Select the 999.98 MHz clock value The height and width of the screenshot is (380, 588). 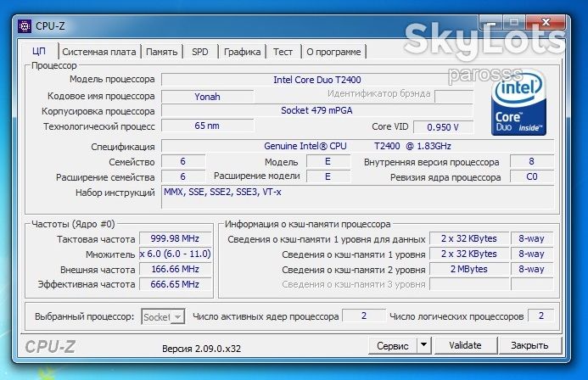175,238
